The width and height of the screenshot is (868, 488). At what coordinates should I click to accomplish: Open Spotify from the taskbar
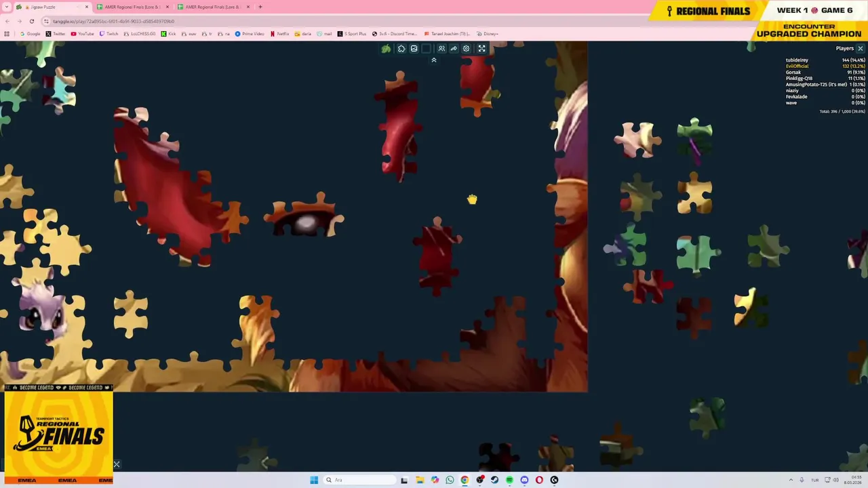[x=509, y=480]
